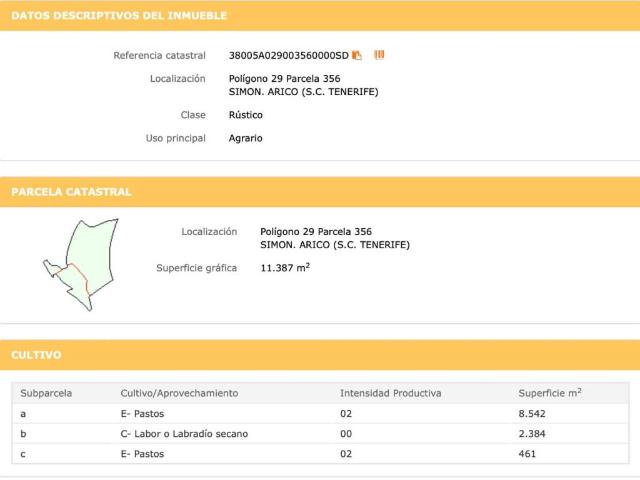This screenshot has height=480, width=640.
Task: Click 'C- Labor o Labradío secano'
Action: pos(184,434)
